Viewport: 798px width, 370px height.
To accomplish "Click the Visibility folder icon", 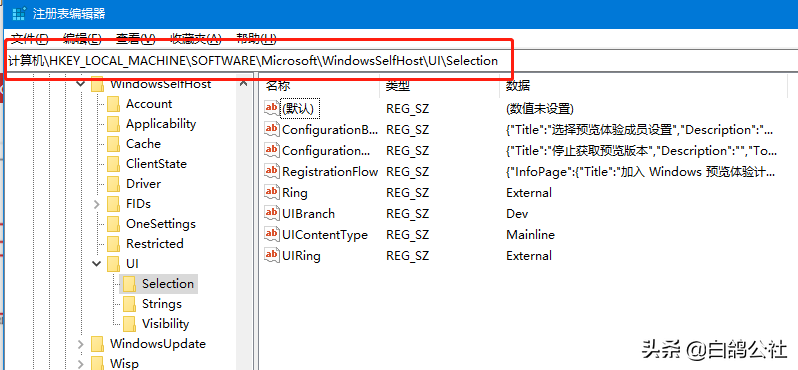I will (x=130, y=324).
